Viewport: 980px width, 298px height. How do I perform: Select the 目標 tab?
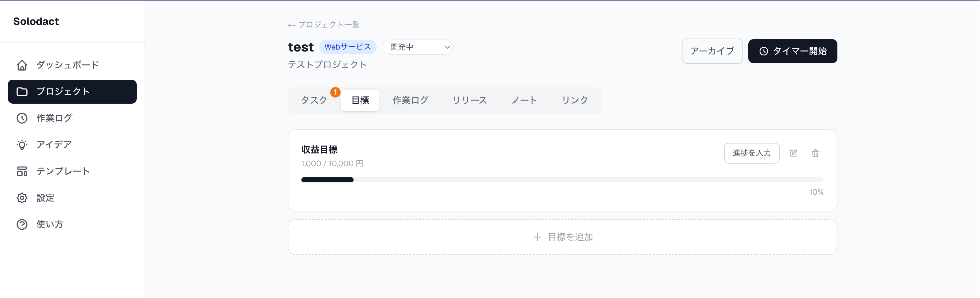click(x=360, y=100)
